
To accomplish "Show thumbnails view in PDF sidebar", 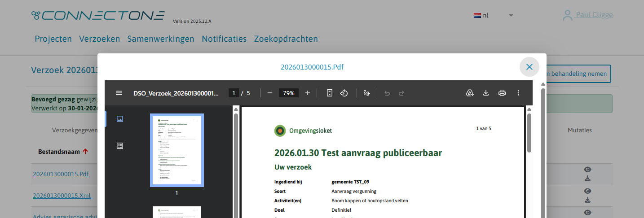I will click(119, 119).
